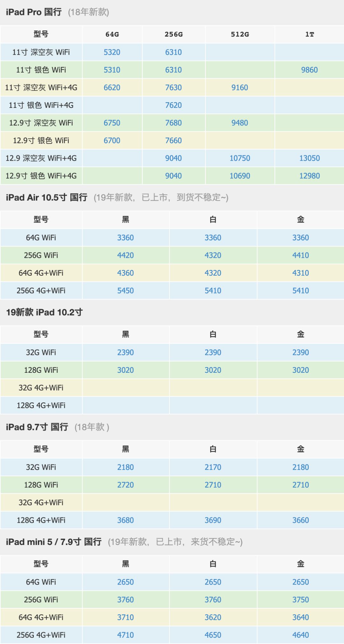
Task: Click the '11寸 深空灰 WiFi+4G' row label
Action: (x=41, y=88)
